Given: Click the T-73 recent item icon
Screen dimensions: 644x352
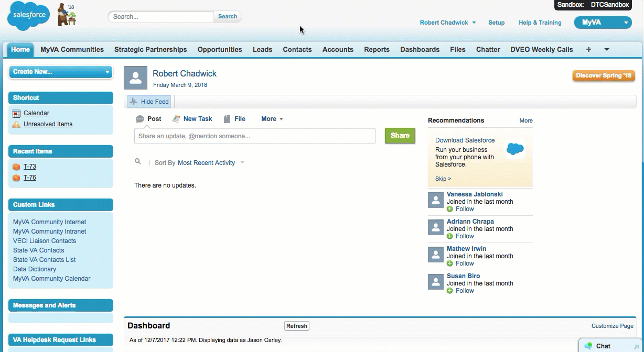Looking at the screenshot, I should tap(16, 167).
